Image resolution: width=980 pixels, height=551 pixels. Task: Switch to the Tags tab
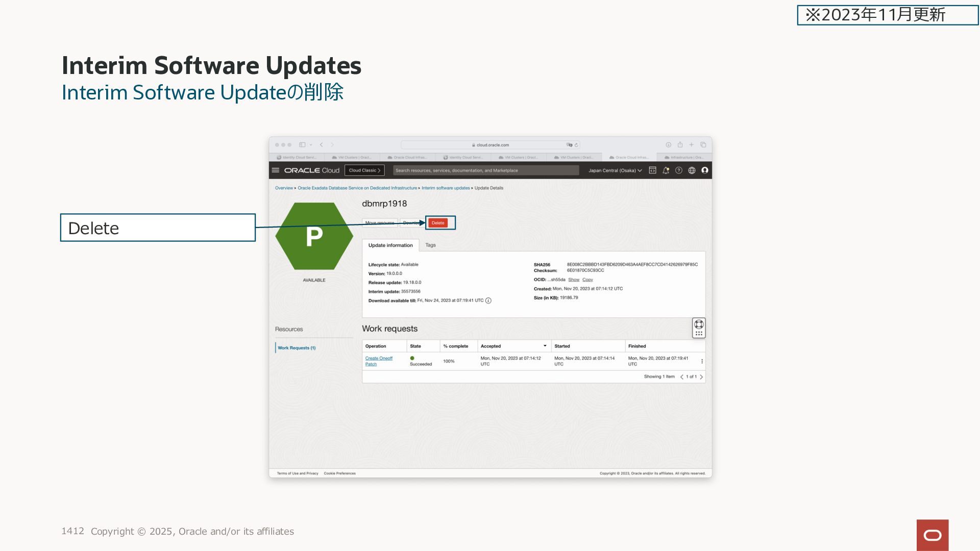point(430,245)
